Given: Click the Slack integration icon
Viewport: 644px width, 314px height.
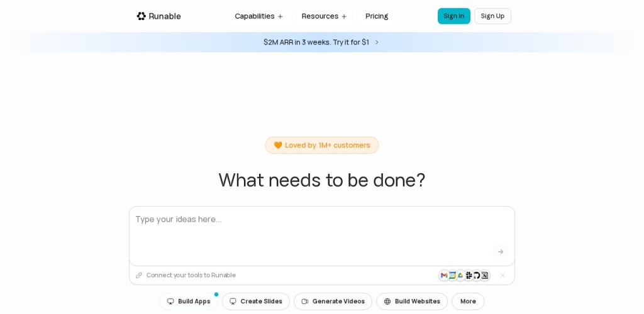Looking at the screenshot, I should click(469, 276).
